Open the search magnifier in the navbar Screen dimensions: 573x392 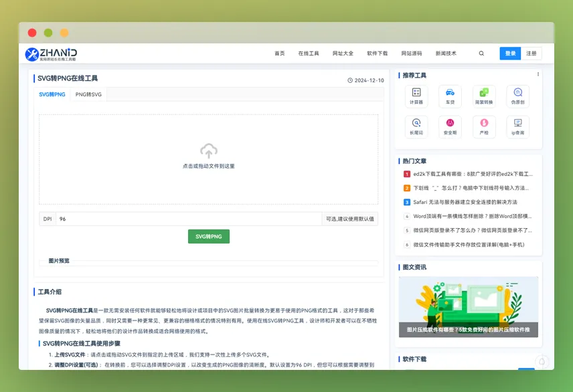[x=481, y=53]
